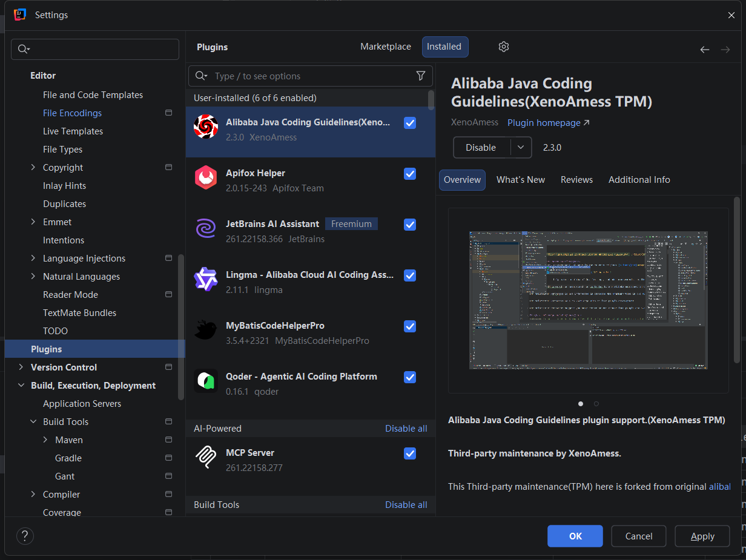The height and width of the screenshot is (560, 746).
Task: Click the Cancel button
Action: (639, 536)
